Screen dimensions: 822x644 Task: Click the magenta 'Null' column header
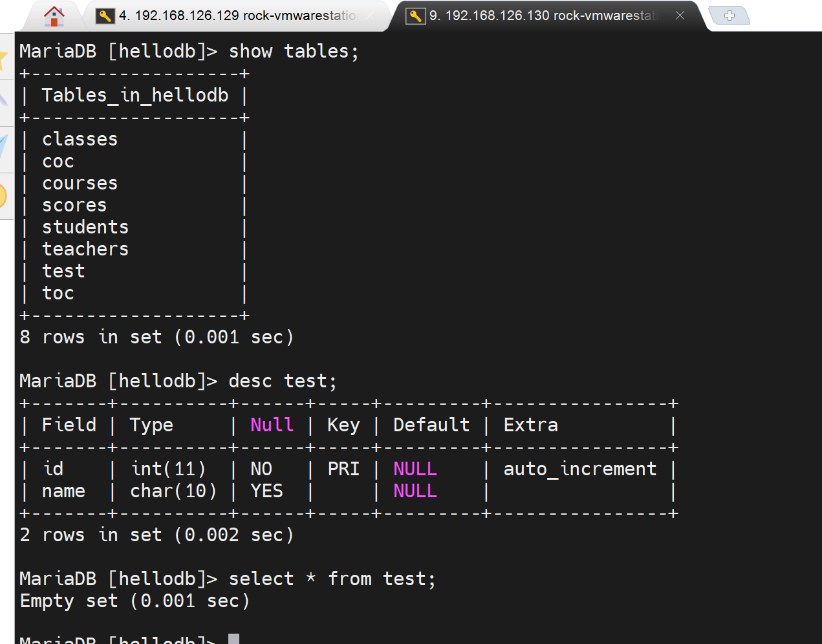272,425
